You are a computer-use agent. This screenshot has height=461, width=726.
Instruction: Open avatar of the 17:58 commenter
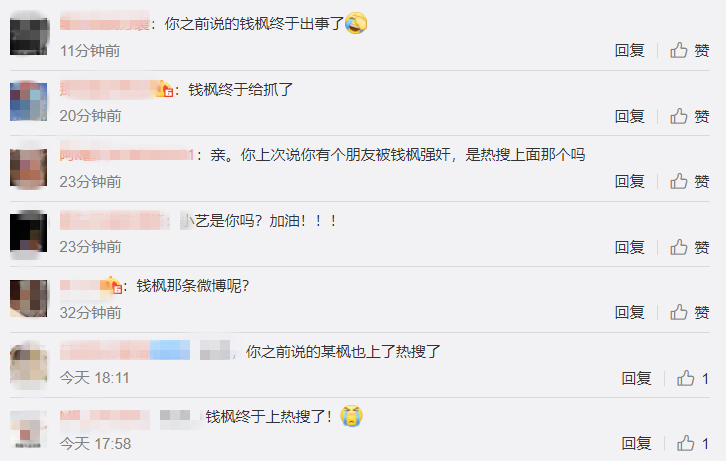click(x=29, y=429)
